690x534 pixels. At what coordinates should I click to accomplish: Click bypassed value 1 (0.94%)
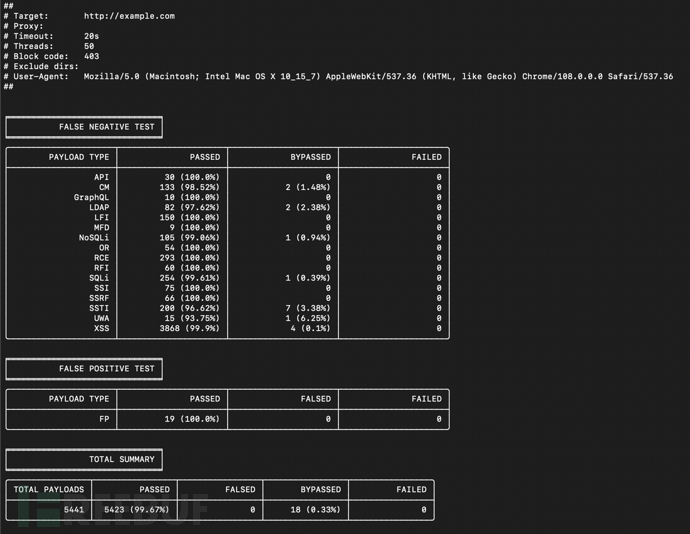[308, 238]
